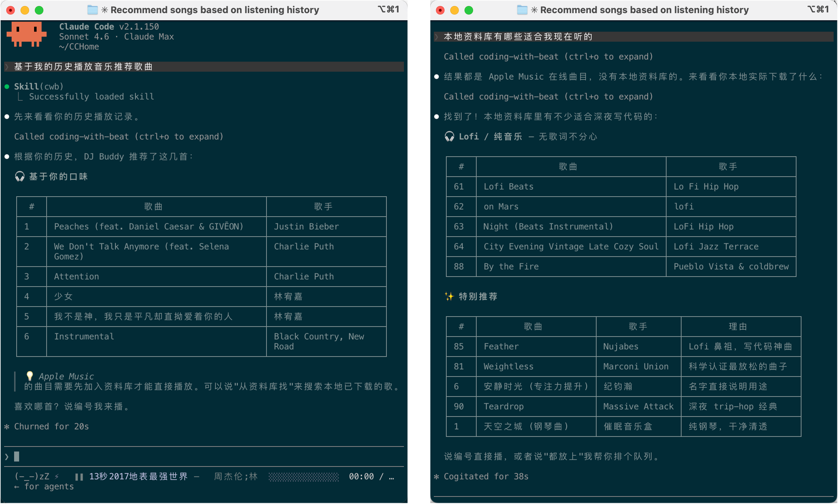Click the left window title text
The image size is (838, 504).
point(215,10)
